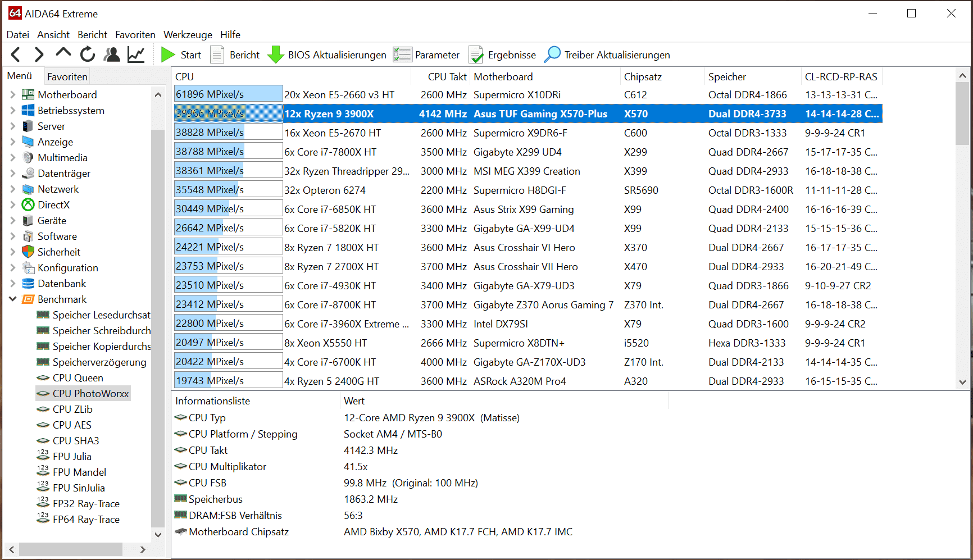This screenshot has width=973, height=560.
Task: Select Betriebssystem Windows icon in tree
Action: [28, 110]
